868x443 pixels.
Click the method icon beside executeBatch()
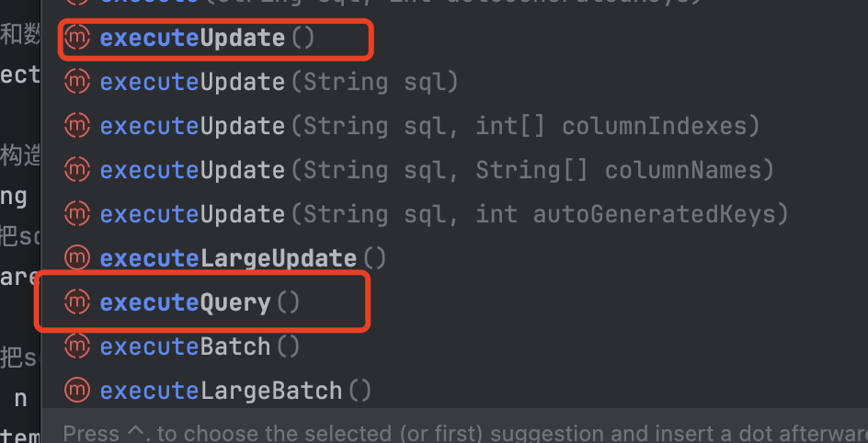pos(77,346)
